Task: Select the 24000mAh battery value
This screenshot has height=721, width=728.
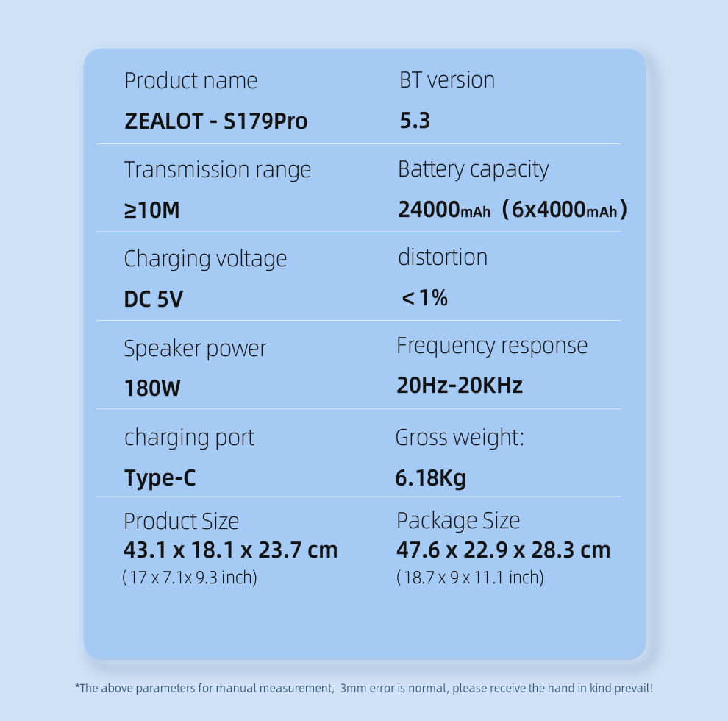Action: pos(444,210)
